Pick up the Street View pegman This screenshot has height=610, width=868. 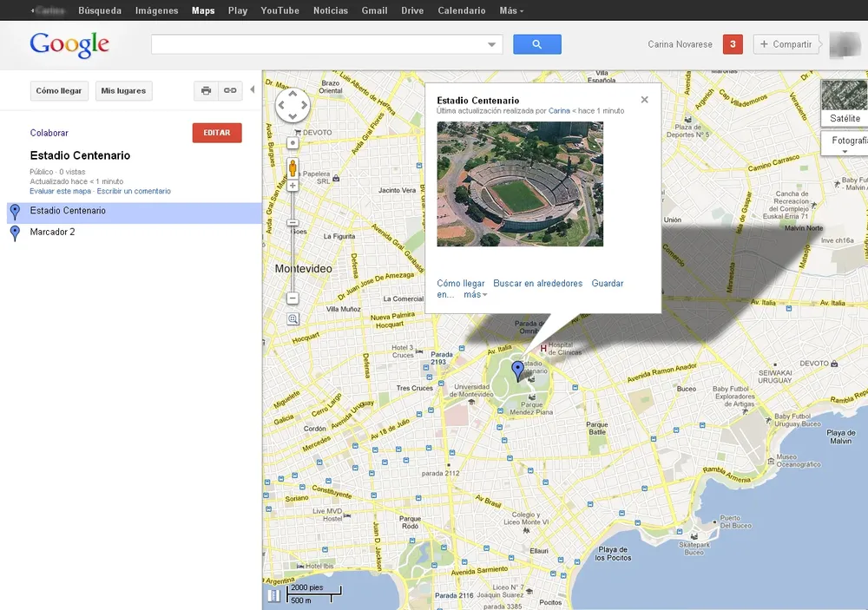293,167
